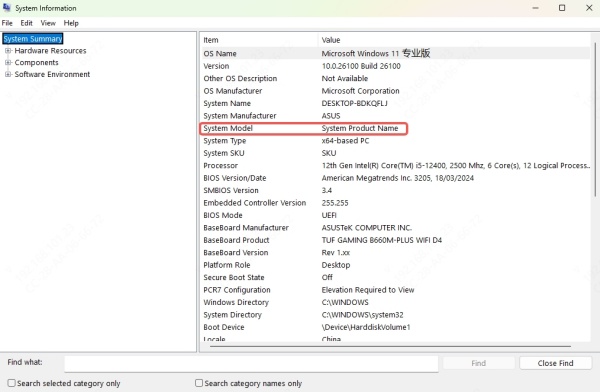
Task: Click the horizontal scrollbar below the list
Action: tap(390, 346)
